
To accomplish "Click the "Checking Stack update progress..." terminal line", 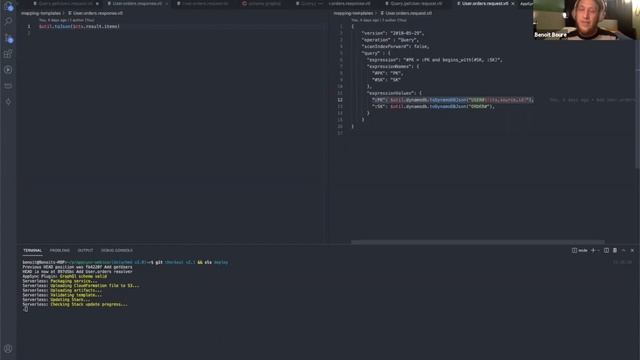I will tap(75, 304).
